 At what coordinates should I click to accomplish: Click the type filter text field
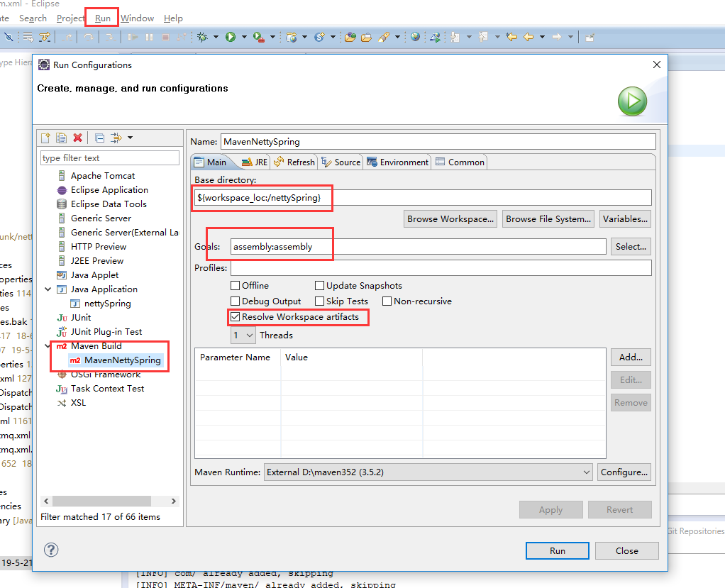(x=109, y=158)
